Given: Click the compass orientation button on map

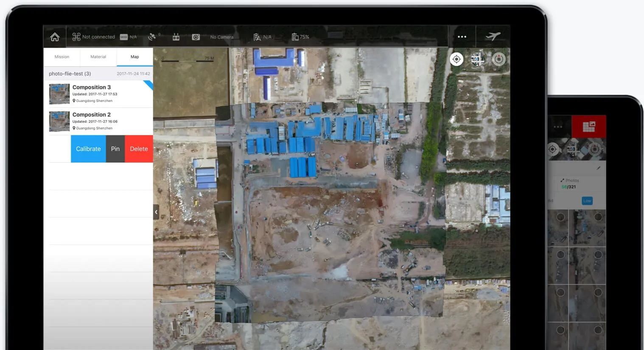Looking at the screenshot, I should pyautogui.click(x=499, y=59).
